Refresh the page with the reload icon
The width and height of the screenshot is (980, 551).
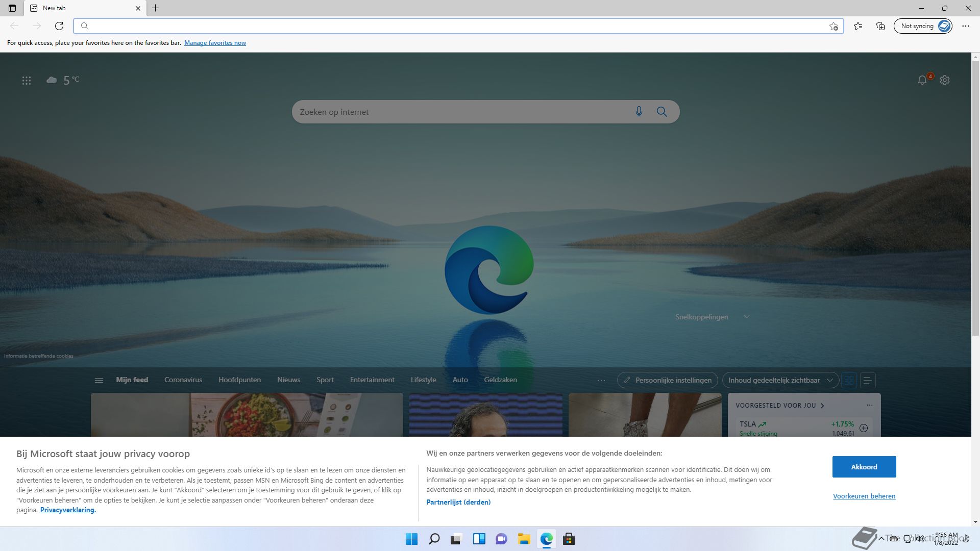point(59,26)
